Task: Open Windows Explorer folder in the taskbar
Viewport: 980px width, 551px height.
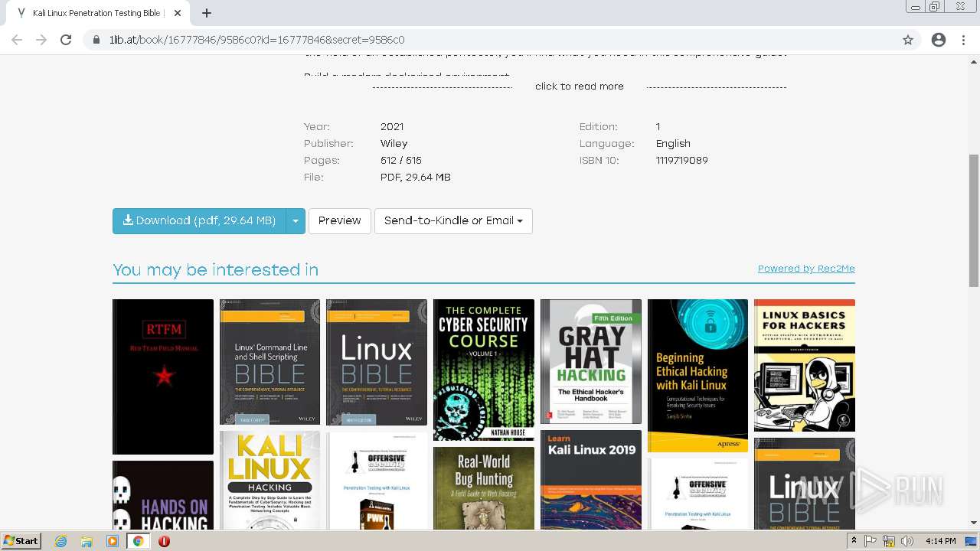Action: click(87, 541)
